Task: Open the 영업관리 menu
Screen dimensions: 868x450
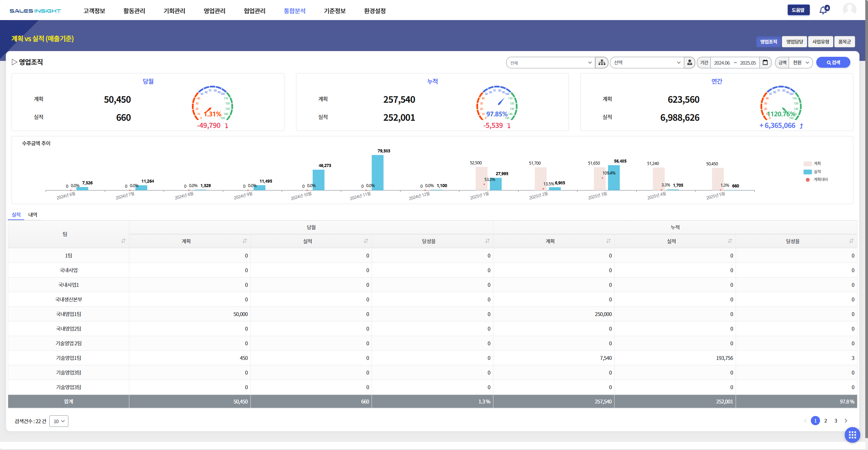Action: point(214,11)
